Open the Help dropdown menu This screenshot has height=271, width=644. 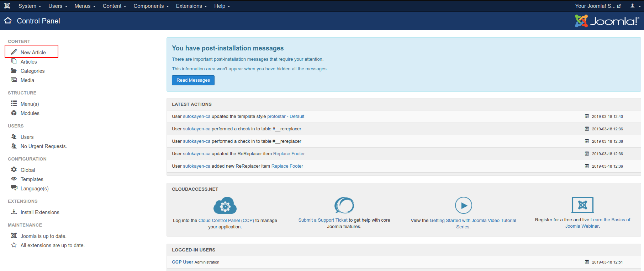point(222,6)
